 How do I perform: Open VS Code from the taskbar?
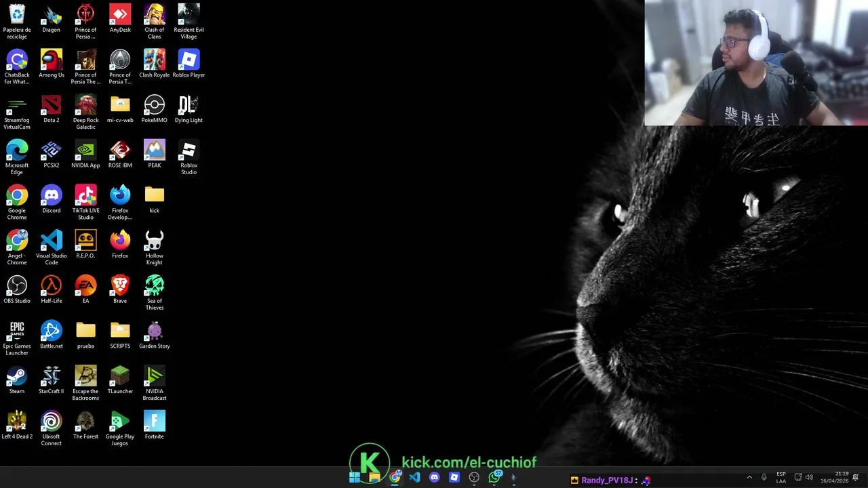(x=414, y=477)
